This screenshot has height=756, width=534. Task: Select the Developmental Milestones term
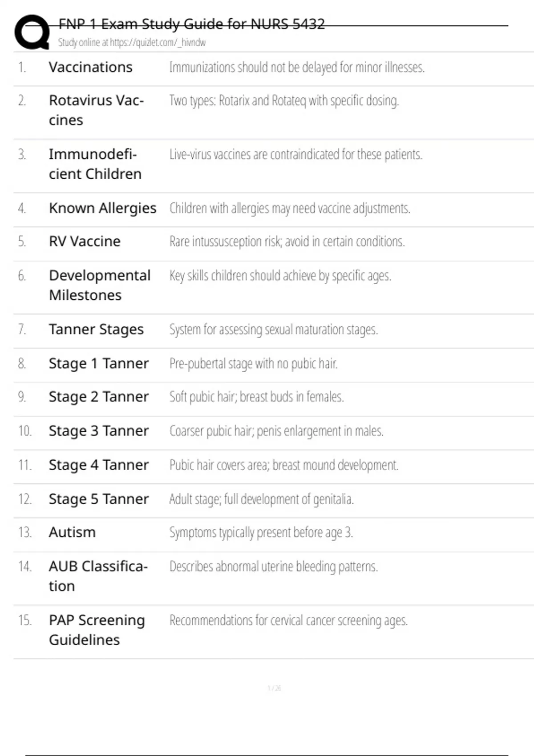click(100, 285)
